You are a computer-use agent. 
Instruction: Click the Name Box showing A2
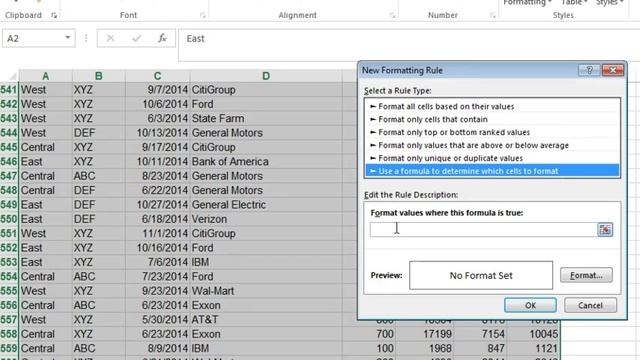pyautogui.click(x=33, y=38)
